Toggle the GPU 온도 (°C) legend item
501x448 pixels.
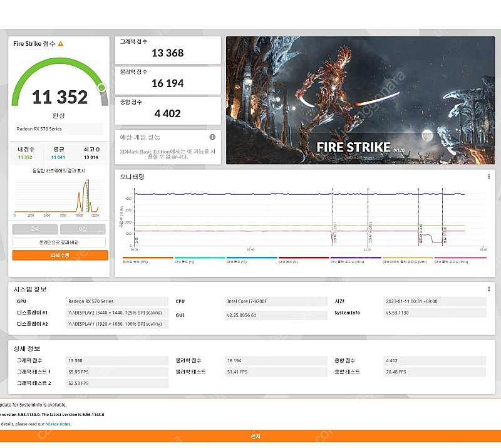click(252, 259)
